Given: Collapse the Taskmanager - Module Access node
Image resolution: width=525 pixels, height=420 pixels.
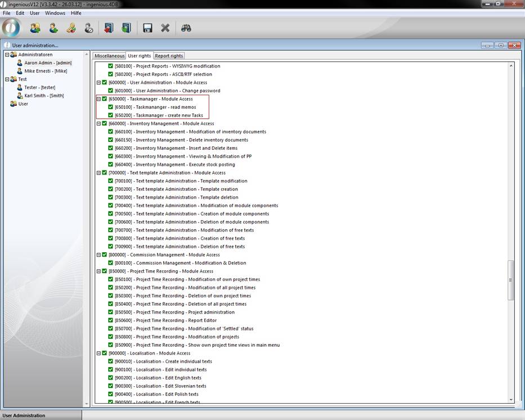Looking at the screenshot, I should [98, 99].
